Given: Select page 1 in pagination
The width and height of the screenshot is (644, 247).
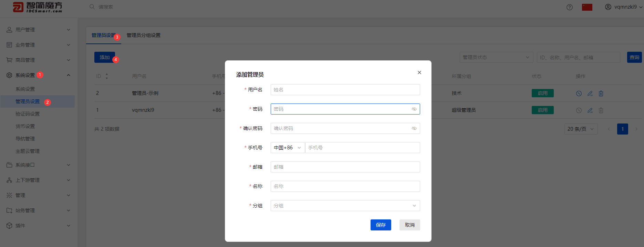Looking at the screenshot, I should click(x=623, y=129).
